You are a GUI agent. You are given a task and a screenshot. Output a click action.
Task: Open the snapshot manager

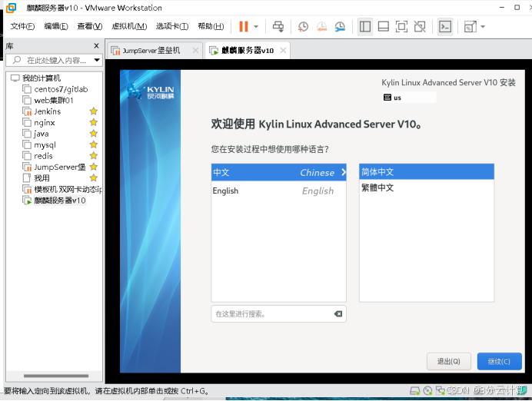tap(340, 26)
